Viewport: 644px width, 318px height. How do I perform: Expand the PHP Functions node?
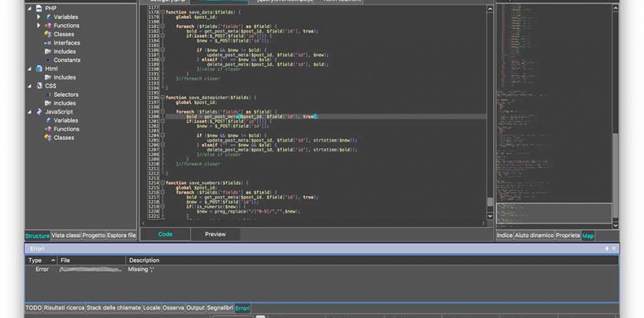(x=39, y=25)
